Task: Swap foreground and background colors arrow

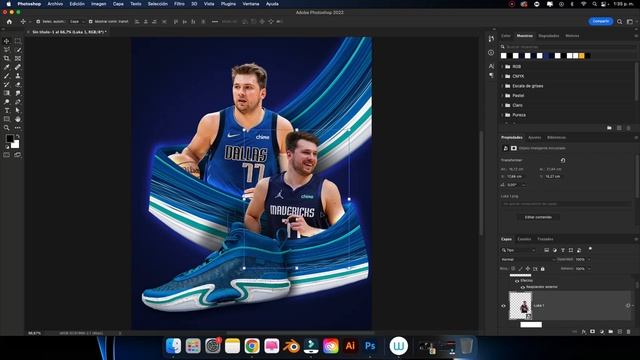Action: pos(18,137)
